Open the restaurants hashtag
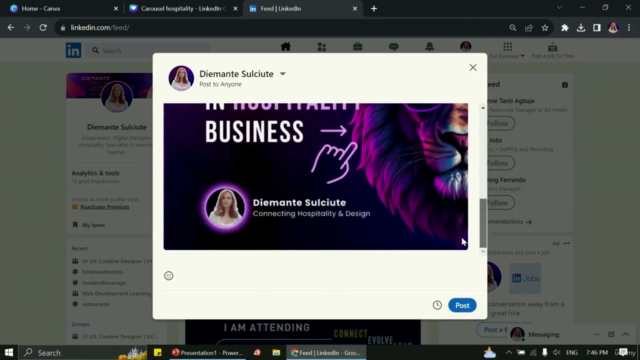640x360 pixels. coord(96,304)
